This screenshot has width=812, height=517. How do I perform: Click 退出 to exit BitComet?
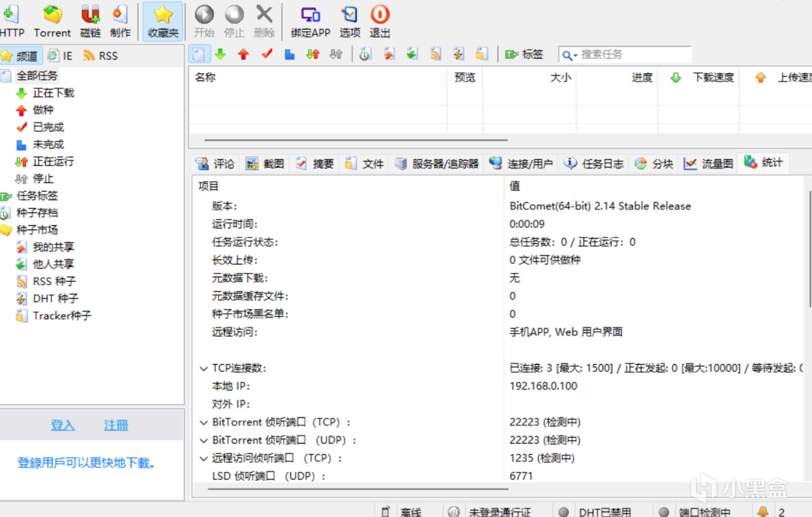click(x=380, y=22)
